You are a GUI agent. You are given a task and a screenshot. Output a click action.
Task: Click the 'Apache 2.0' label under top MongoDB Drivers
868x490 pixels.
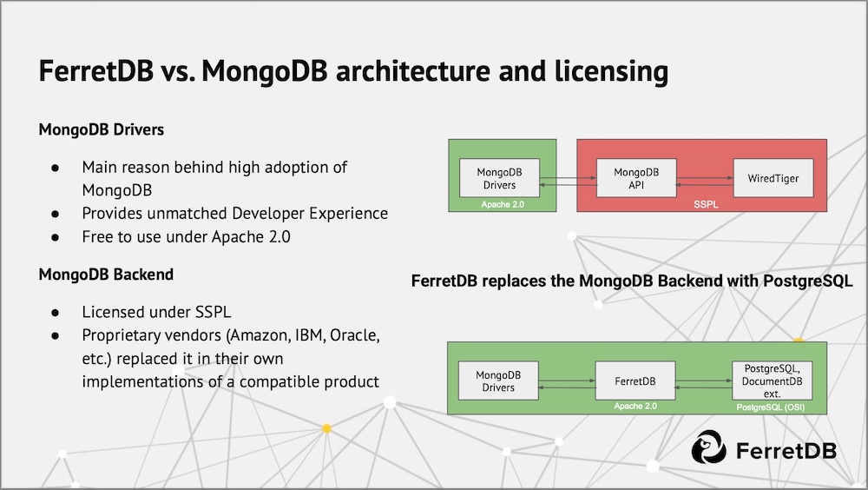click(x=502, y=204)
